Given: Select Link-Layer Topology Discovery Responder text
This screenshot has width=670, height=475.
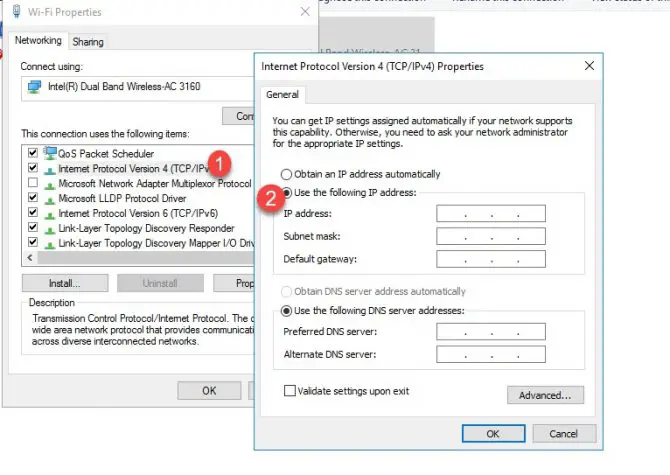Looking at the screenshot, I should point(147,229).
